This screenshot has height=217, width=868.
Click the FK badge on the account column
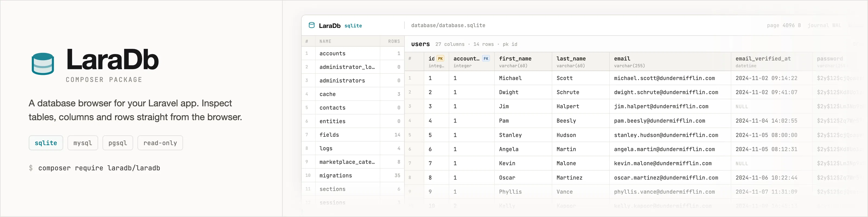(x=486, y=59)
